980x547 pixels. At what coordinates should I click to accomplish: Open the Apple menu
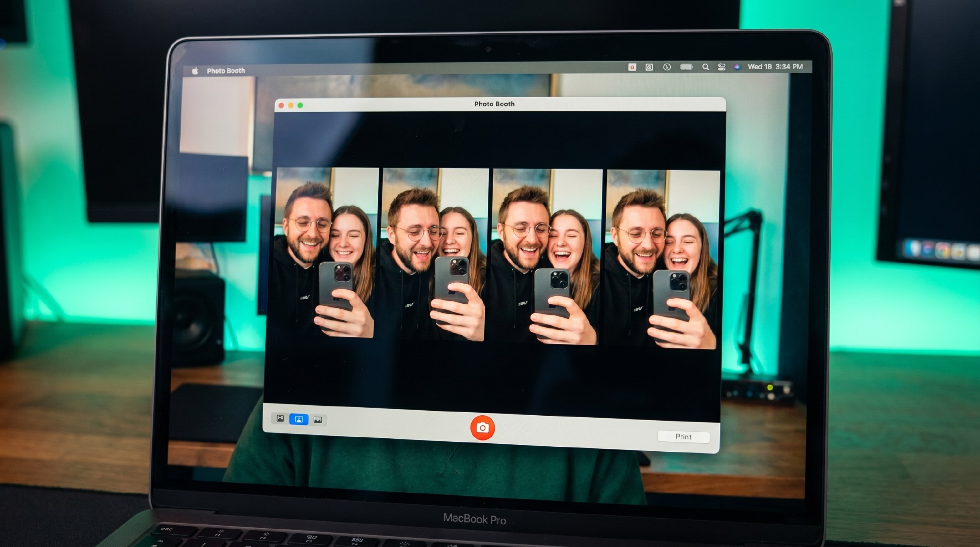195,71
